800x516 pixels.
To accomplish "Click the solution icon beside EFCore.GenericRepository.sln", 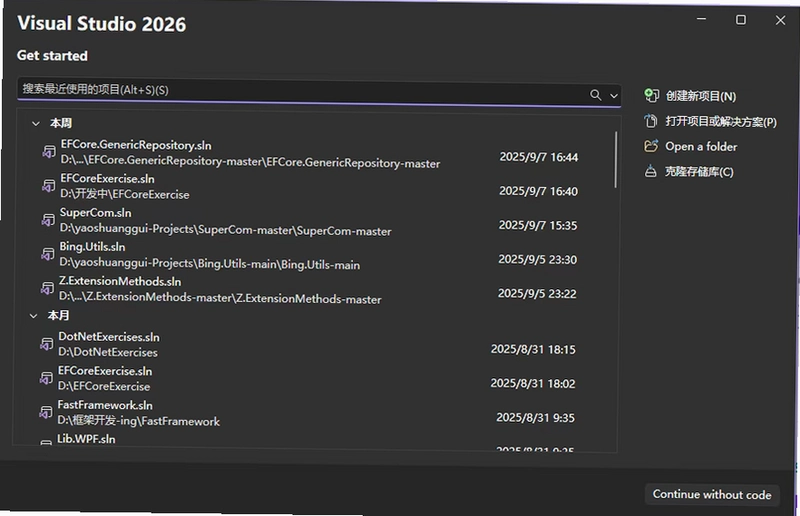I will click(x=49, y=152).
